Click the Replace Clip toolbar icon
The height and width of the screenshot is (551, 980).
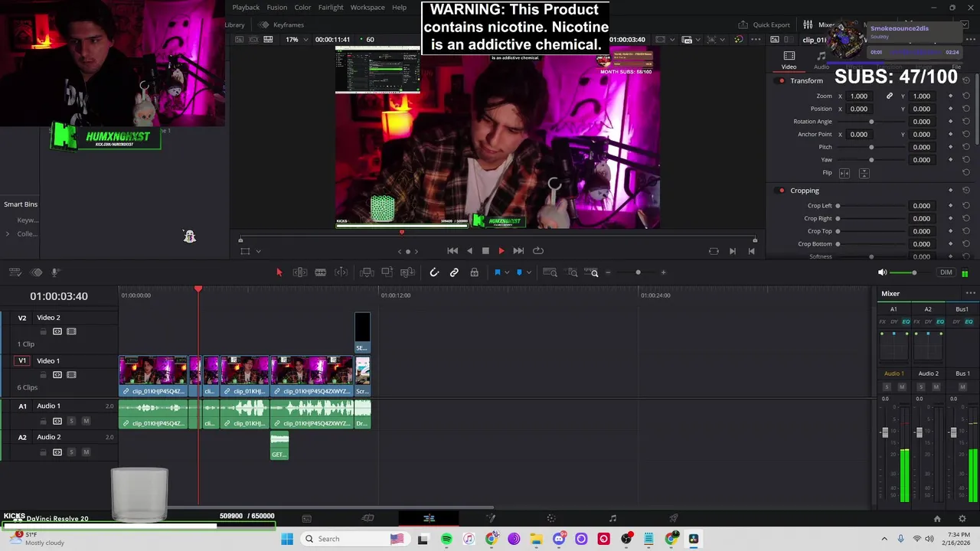[x=407, y=272]
